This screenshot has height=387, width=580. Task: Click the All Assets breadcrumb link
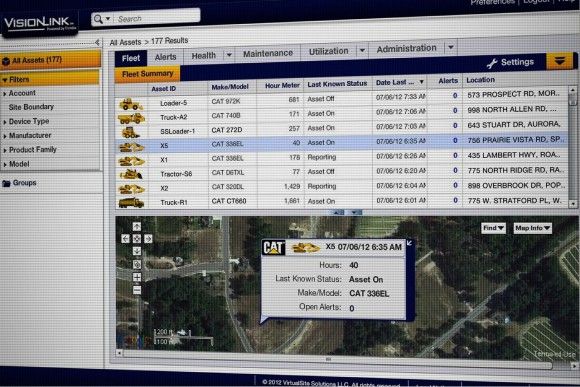tap(125, 42)
